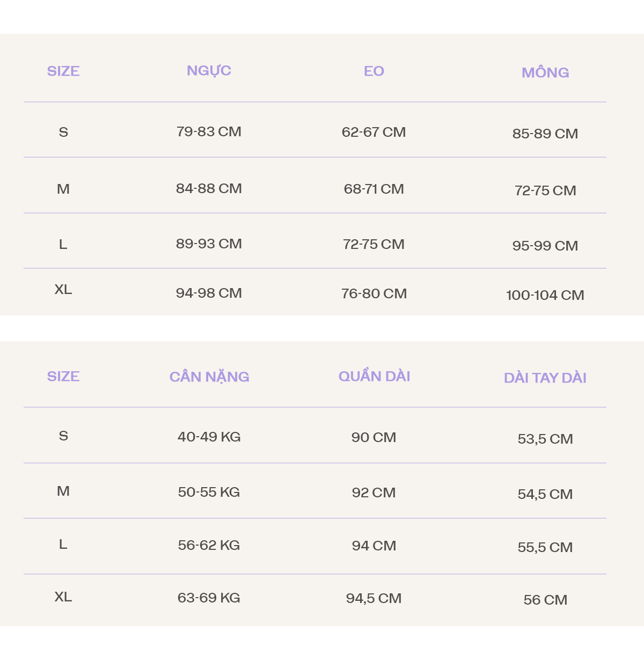
Task: Select the 76-80 CM cell
Action: (374, 294)
